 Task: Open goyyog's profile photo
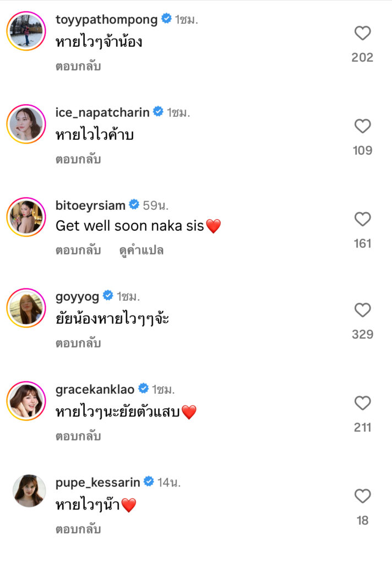pos(26,308)
